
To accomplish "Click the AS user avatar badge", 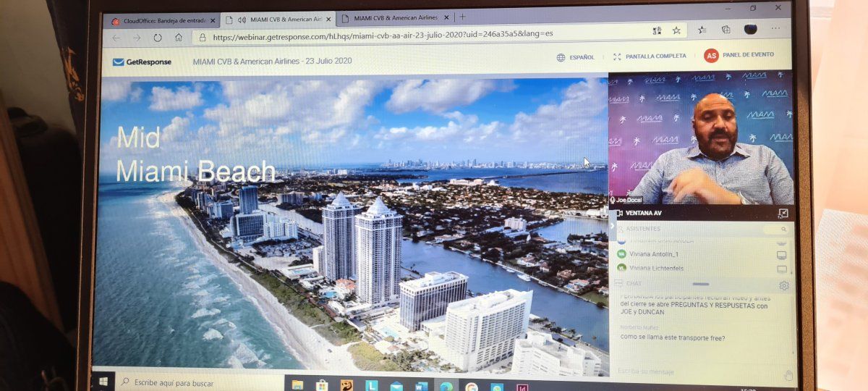I will [x=711, y=56].
